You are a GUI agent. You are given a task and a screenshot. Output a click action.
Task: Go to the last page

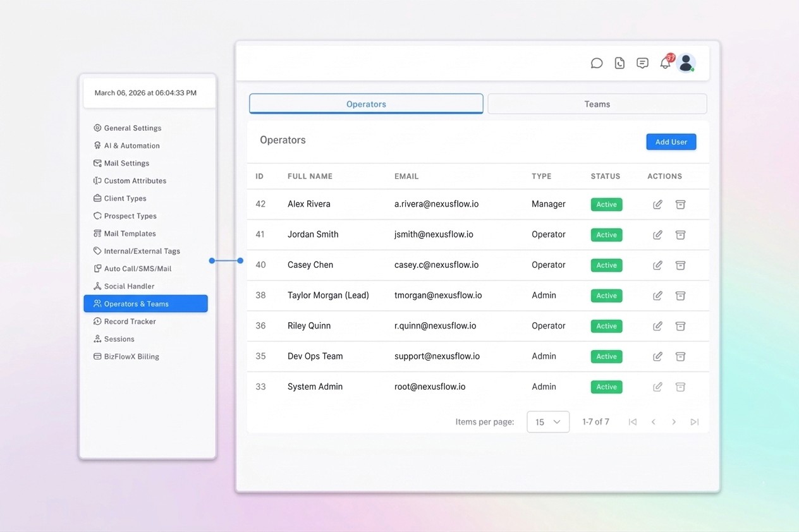695,422
